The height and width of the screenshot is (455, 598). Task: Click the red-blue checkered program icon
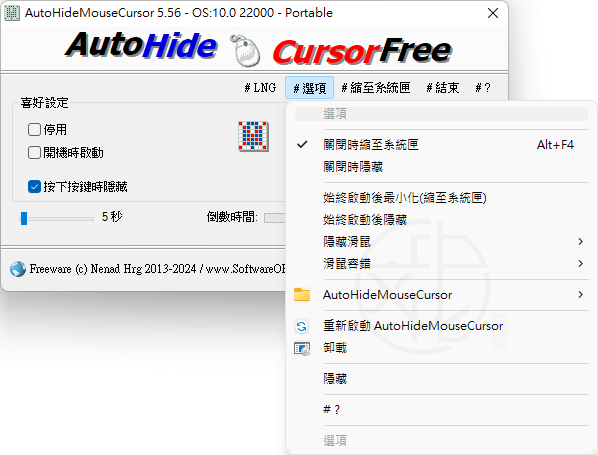(253, 136)
